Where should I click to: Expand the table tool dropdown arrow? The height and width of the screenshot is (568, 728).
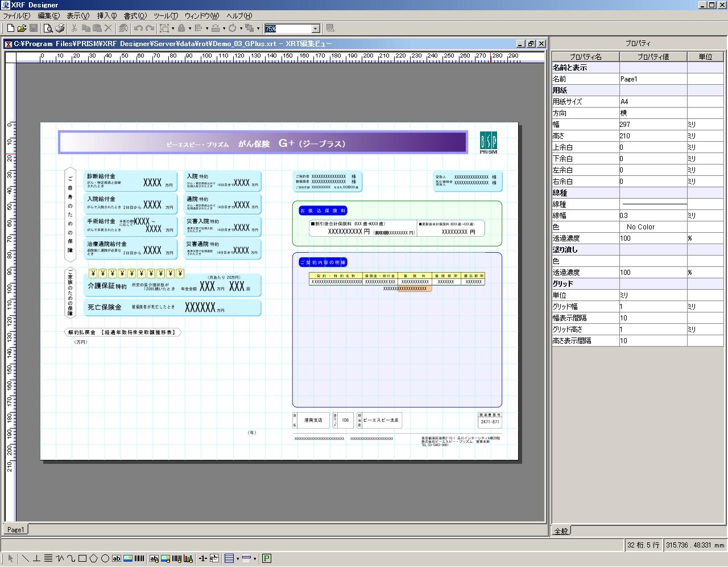(x=238, y=558)
